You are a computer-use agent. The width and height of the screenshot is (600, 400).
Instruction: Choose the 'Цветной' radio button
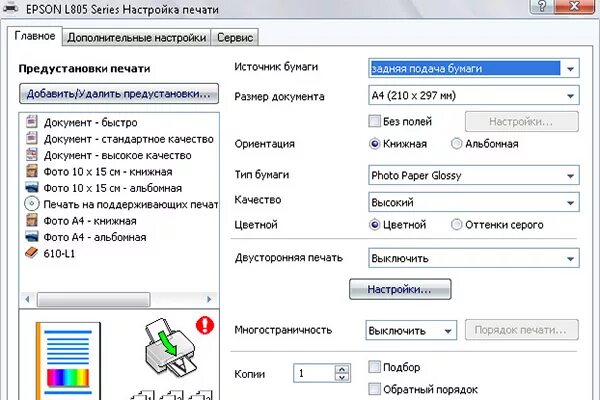click(x=375, y=225)
